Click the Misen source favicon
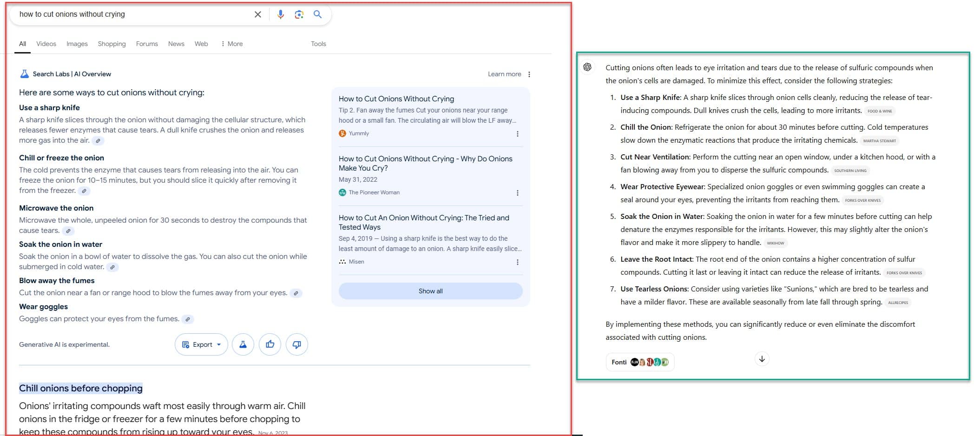Viewport: 980px width, 436px height. 342,262
